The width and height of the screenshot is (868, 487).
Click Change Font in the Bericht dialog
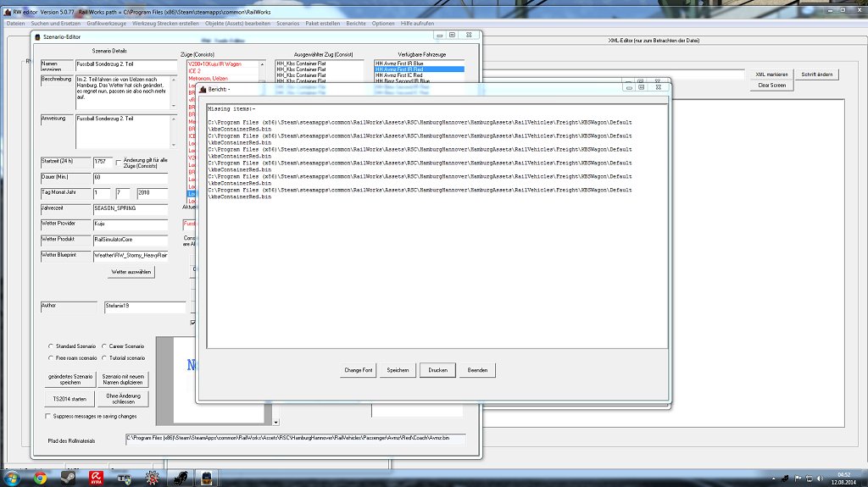[359, 370]
